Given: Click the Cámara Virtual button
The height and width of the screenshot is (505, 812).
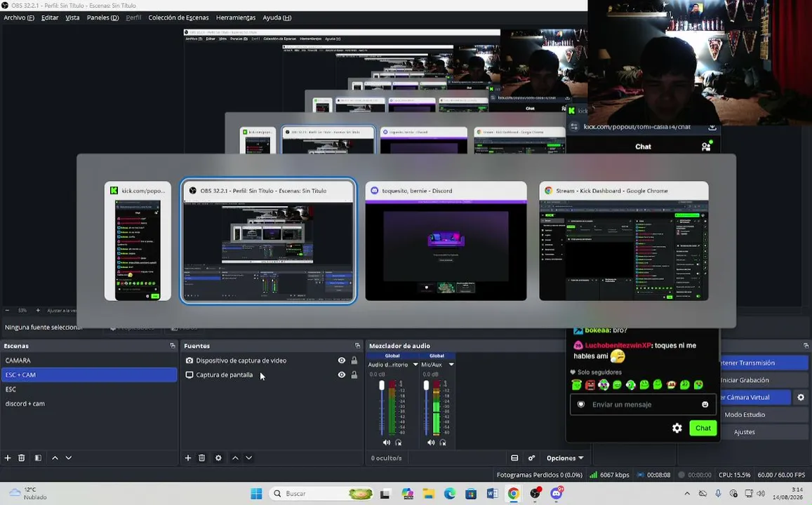Looking at the screenshot, I should (756, 398).
